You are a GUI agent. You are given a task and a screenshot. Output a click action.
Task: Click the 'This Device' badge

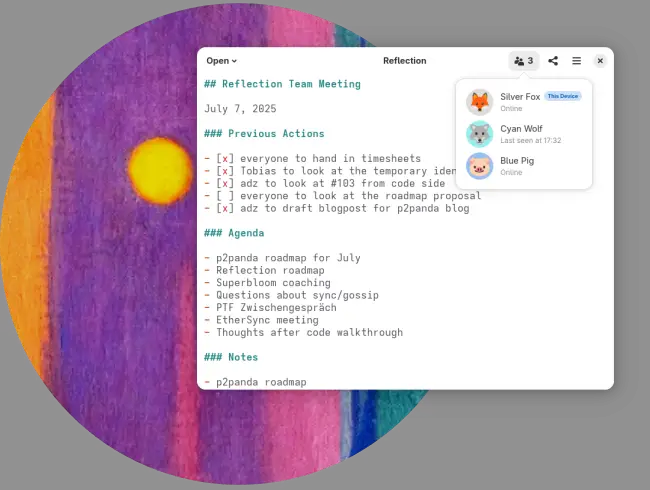[x=562, y=97]
